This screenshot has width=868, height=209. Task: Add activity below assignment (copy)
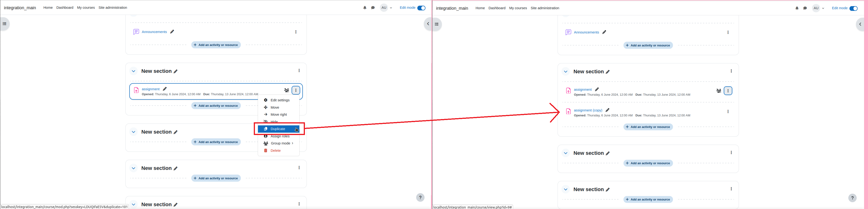[648, 127]
